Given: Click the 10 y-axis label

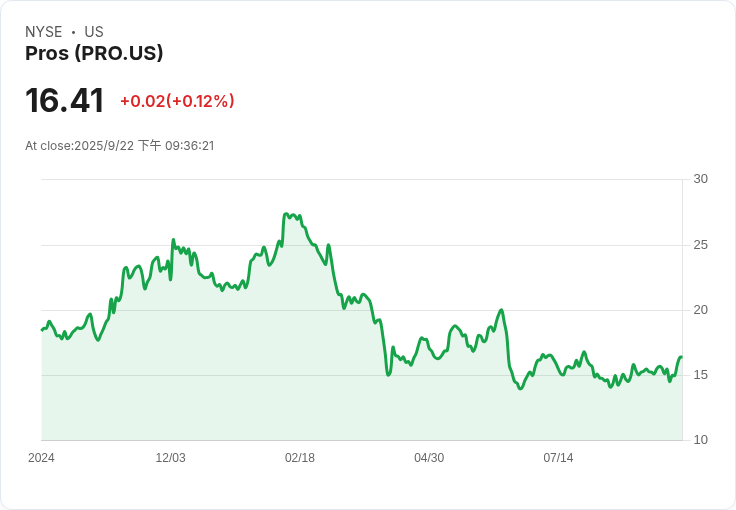Looking at the screenshot, I should (x=700, y=440).
